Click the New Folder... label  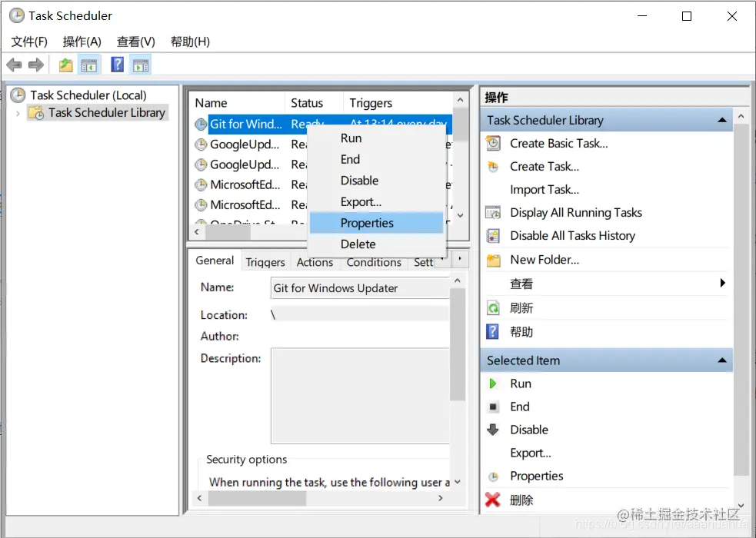545,260
